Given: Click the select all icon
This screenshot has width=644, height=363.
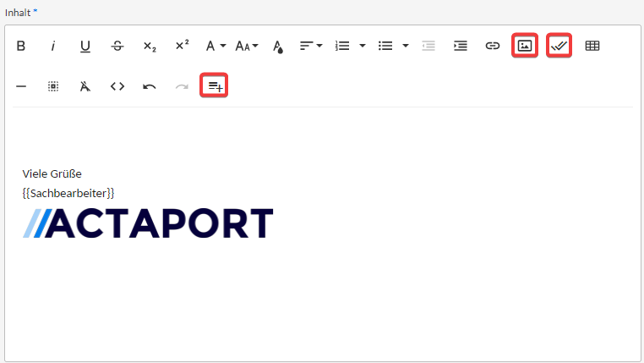Looking at the screenshot, I should coord(53,86).
